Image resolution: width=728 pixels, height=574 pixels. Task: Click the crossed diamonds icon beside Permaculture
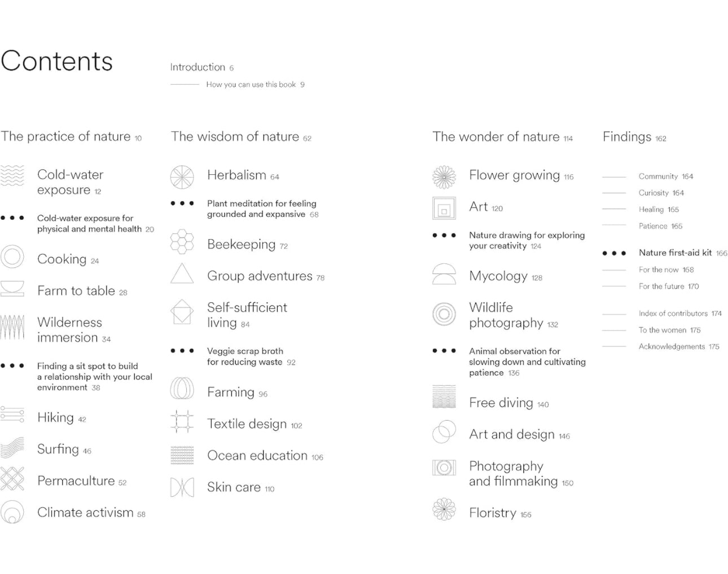coord(12,479)
